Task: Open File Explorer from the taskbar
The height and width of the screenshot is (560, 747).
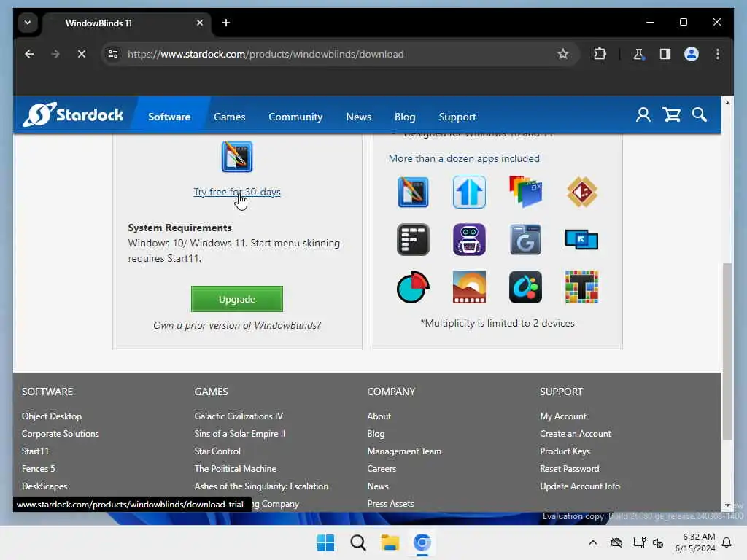Action: [390, 542]
